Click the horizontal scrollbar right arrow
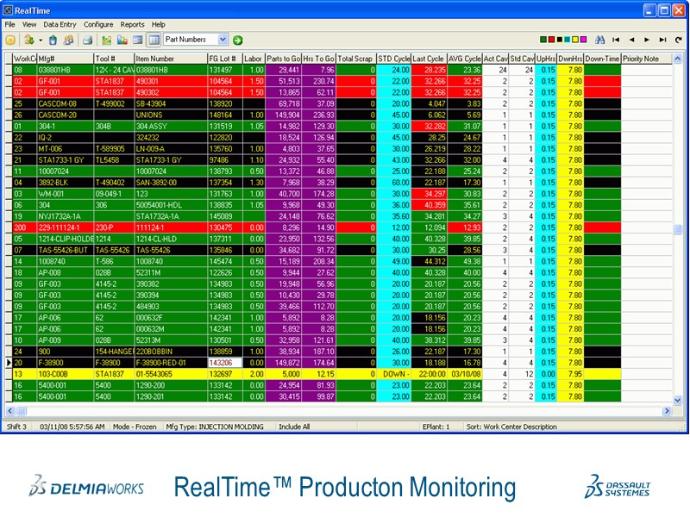Image resolution: width=690 pixels, height=517 pixels. coord(666,412)
